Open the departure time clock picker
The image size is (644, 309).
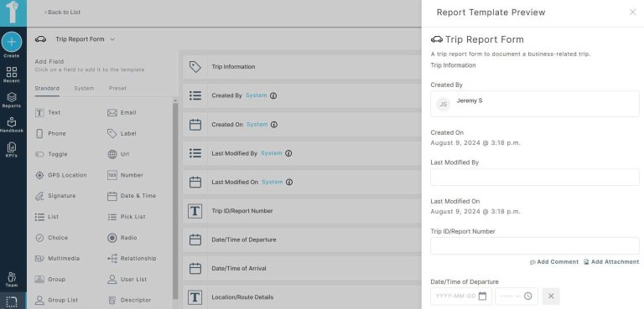pos(528,296)
